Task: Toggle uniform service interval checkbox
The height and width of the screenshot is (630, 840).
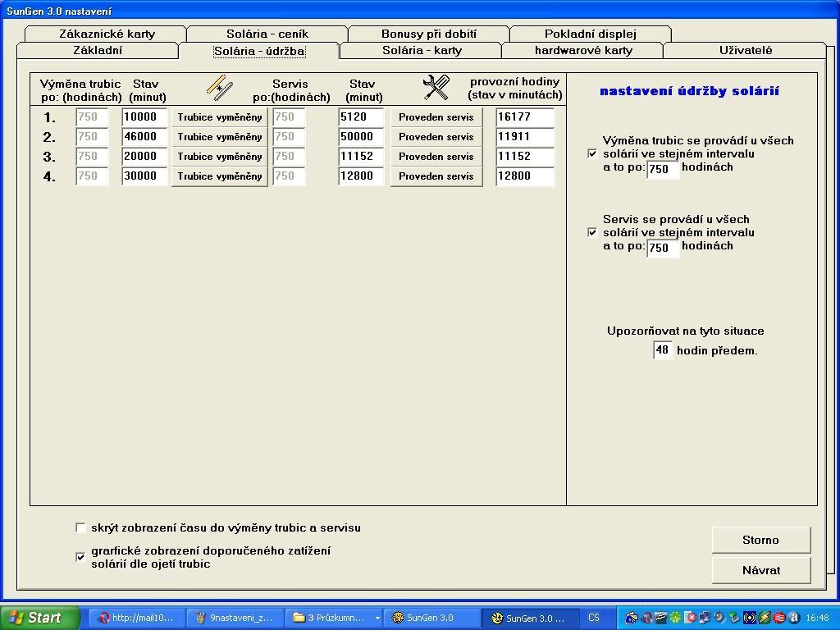Action: [x=592, y=232]
